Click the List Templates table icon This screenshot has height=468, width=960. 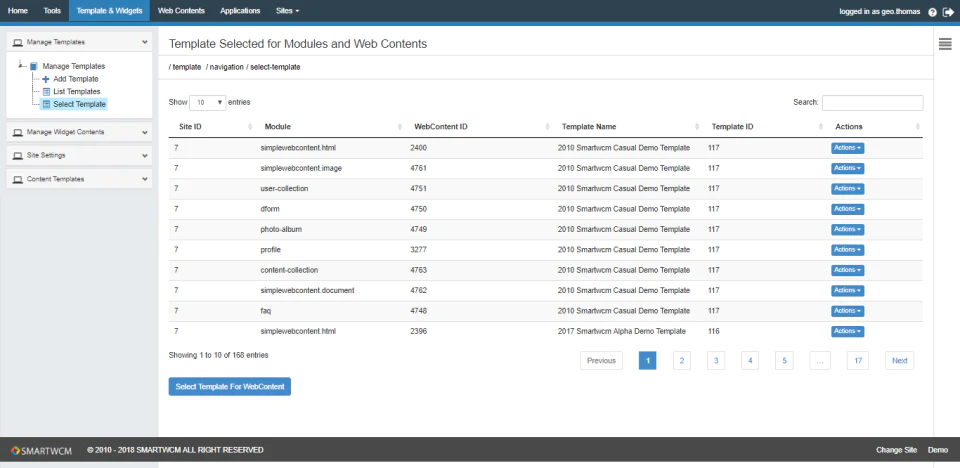coord(46,92)
